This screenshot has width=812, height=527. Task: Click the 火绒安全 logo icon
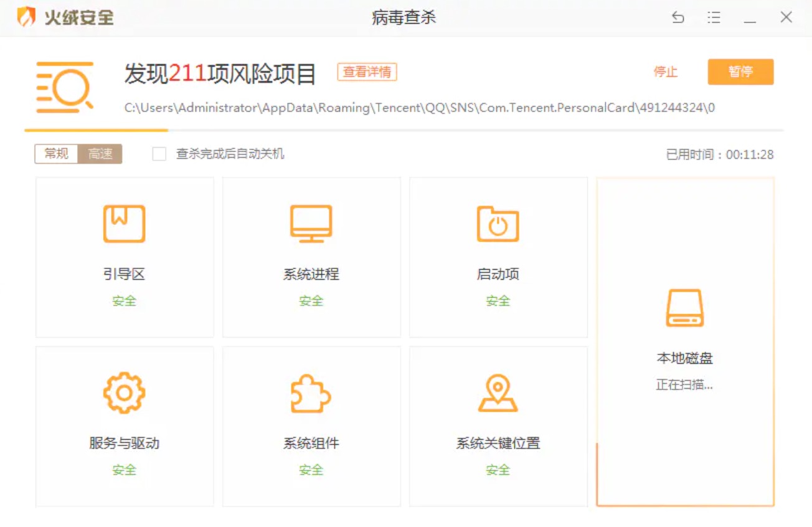pos(26,17)
